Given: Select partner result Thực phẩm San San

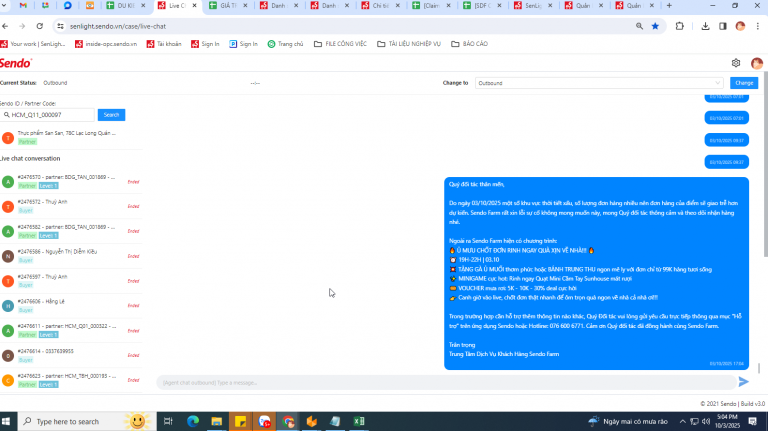Looking at the screenshot, I should tap(72, 138).
